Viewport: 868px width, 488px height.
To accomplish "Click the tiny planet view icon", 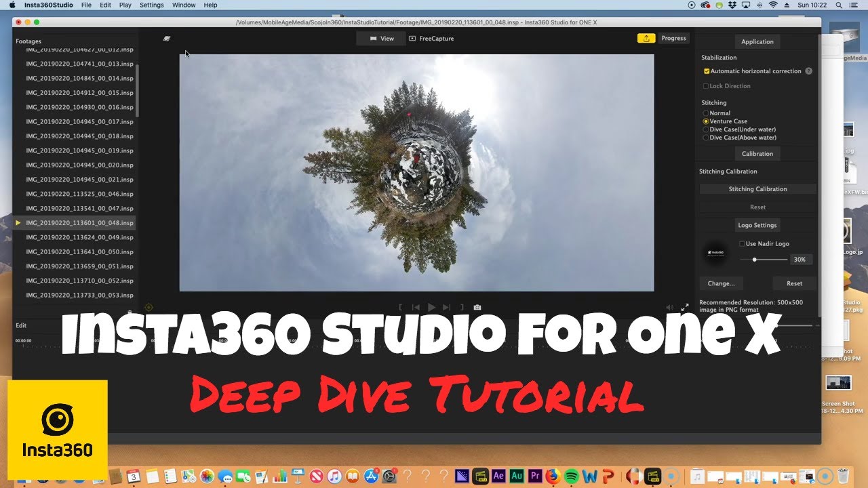I will click(167, 39).
